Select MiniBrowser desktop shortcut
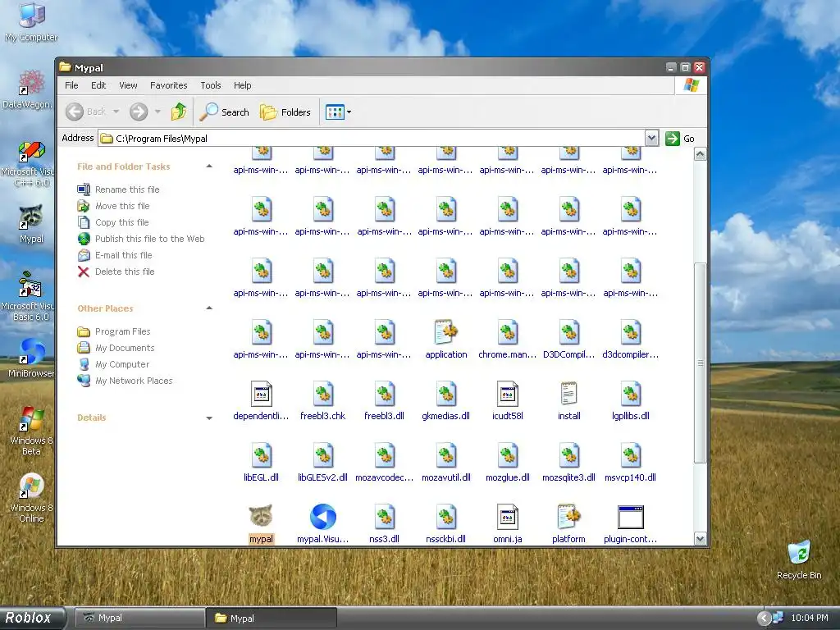The image size is (840, 630). tap(31, 358)
